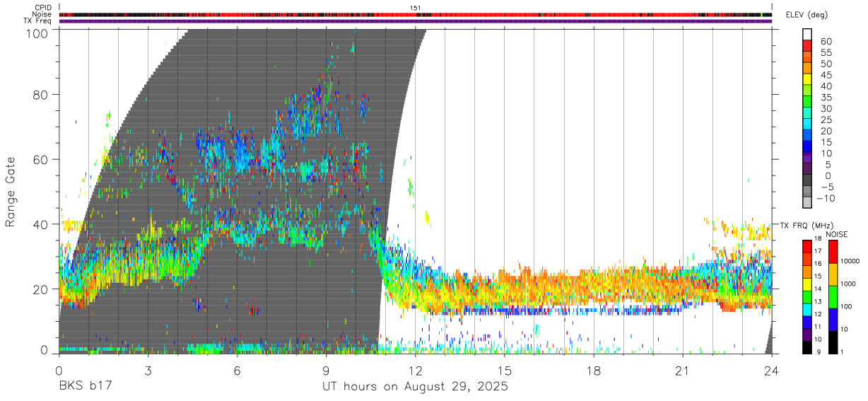Screen dimensions: 868x401
Task: Pick the black 1–10 NOISE swatch
Action: pos(833,342)
